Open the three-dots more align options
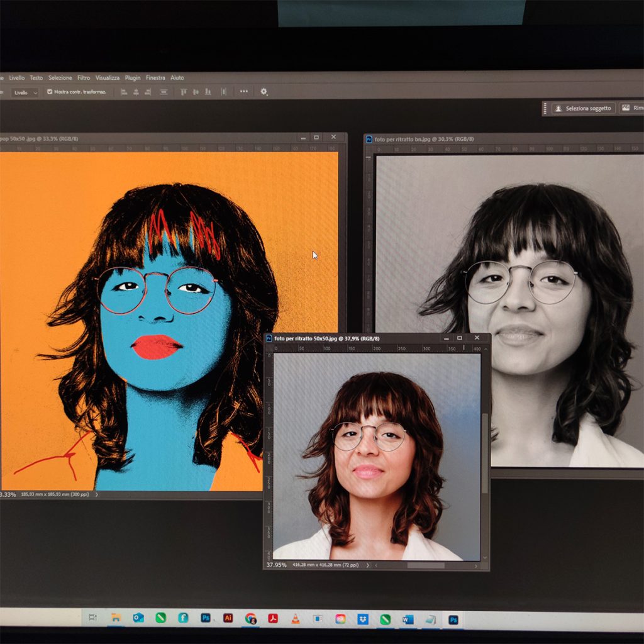 click(243, 92)
